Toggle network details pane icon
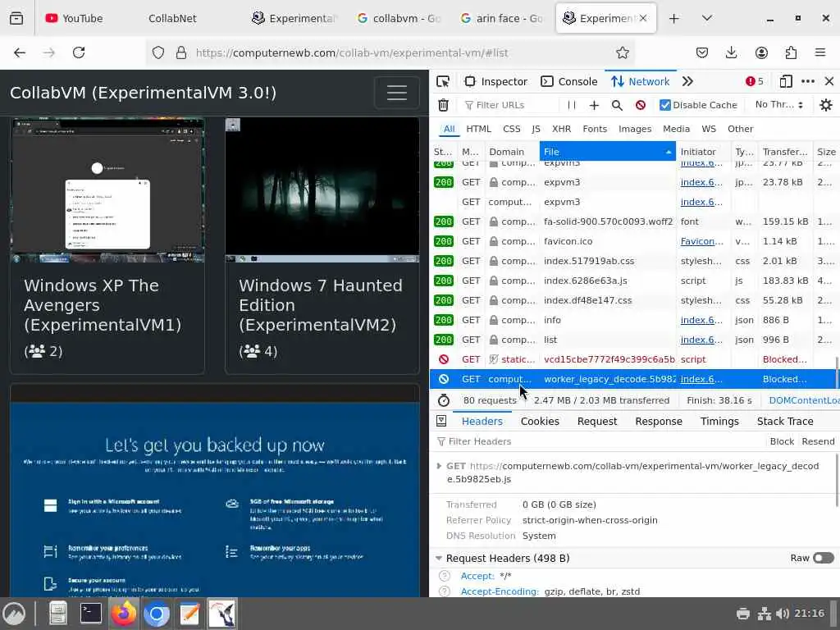The width and height of the screenshot is (840, 630). [x=441, y=421]
